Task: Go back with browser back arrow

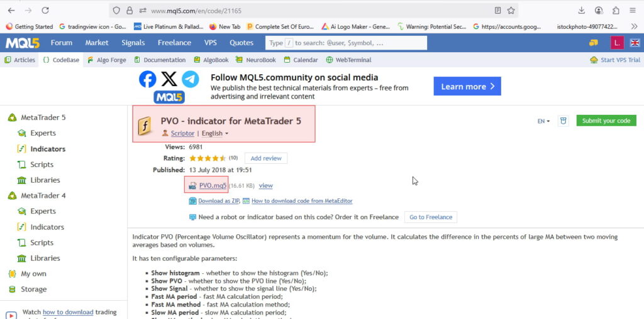Action: point(11,10)
